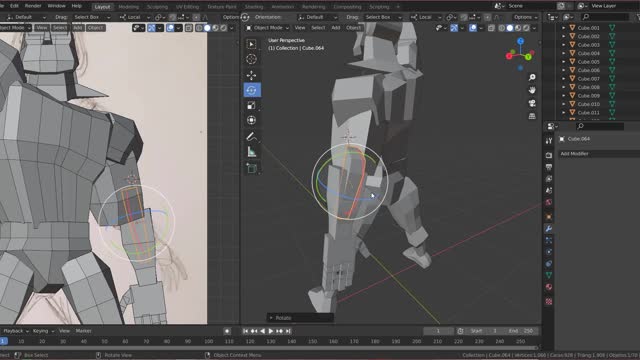
Task: Switch to Modeling workspace tab
Action: coord(129,7)
